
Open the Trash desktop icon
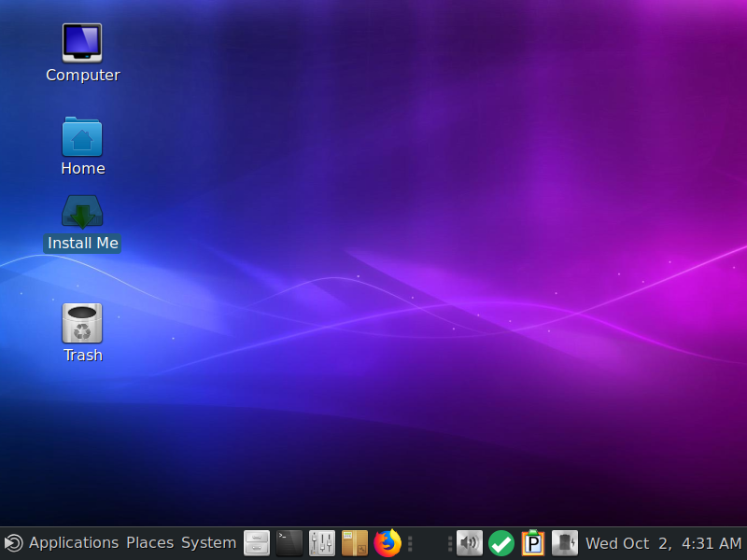pos(82,323)
